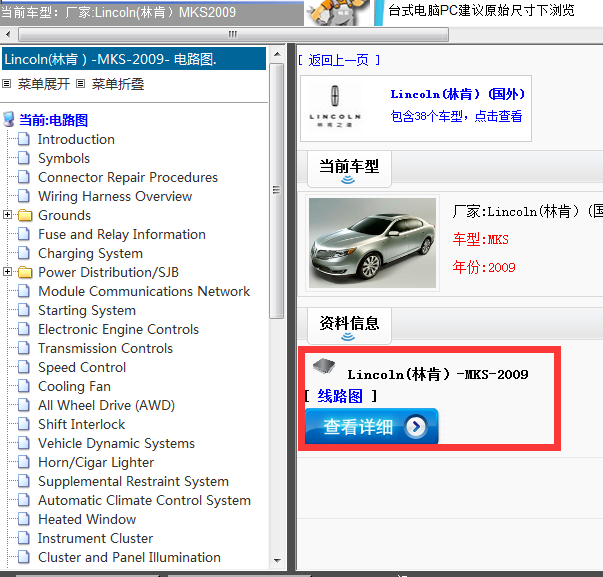
Task: Open Heated Window entry
Action: 87,519
